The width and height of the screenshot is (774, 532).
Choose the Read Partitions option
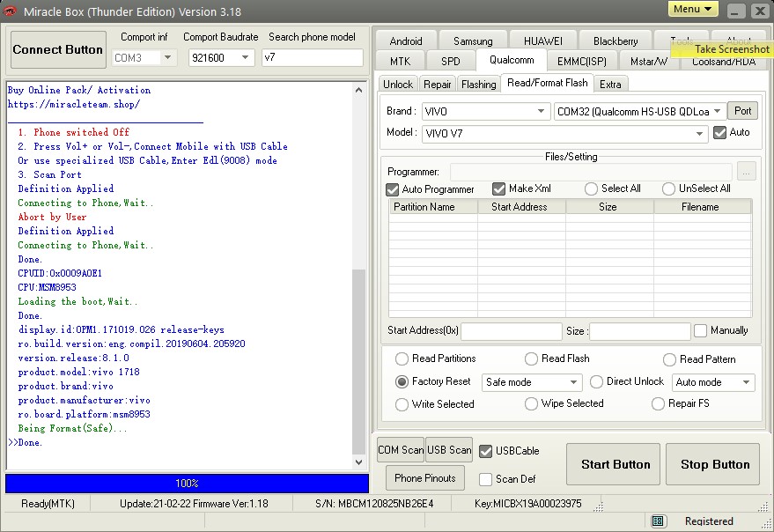[402, 358]
